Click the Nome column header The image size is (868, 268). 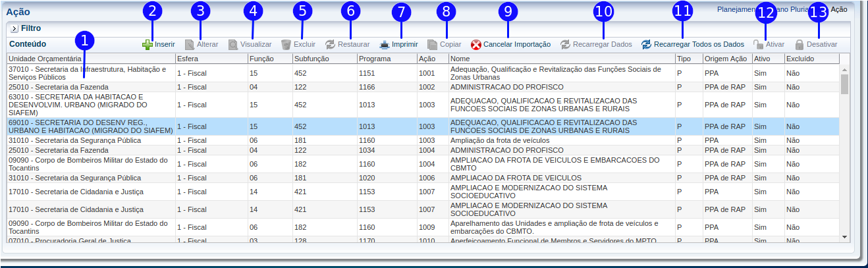click(561, 59)
